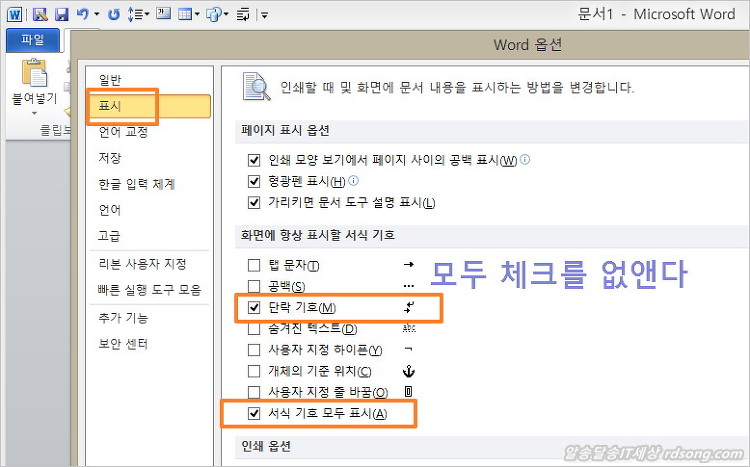Open the shapes icon in quick access toolbar
The width and height of the screenshot is (750, 467).
point(213,15)
